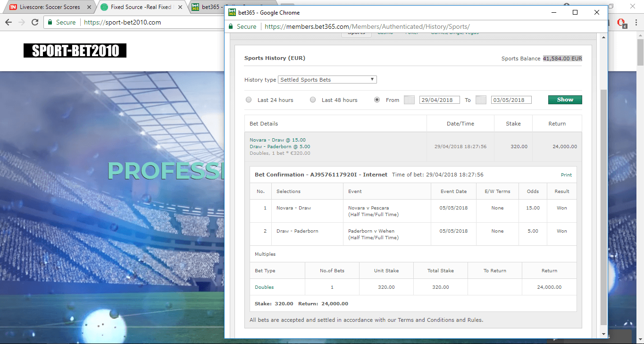Click the odds value 5.00 in the selections table
Image resolution: width=644 pixels, height=344 pixels.
(533, 231)
